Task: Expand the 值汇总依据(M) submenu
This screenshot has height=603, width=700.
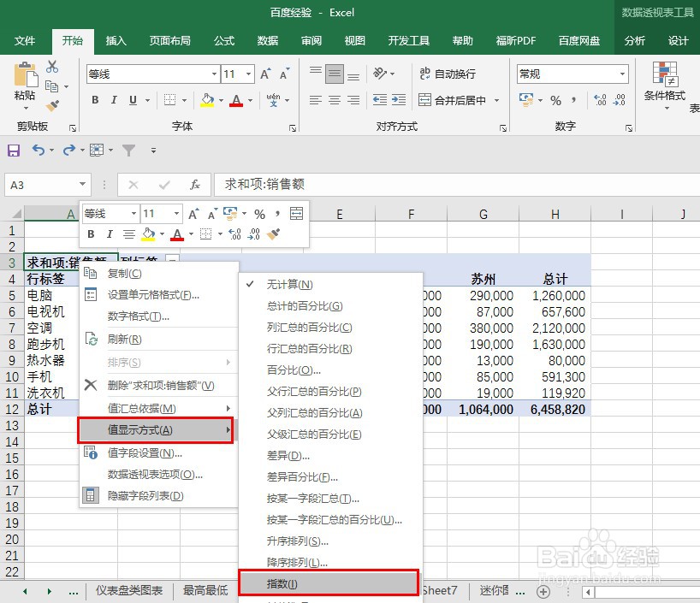Action: click(x=158, y=408)
